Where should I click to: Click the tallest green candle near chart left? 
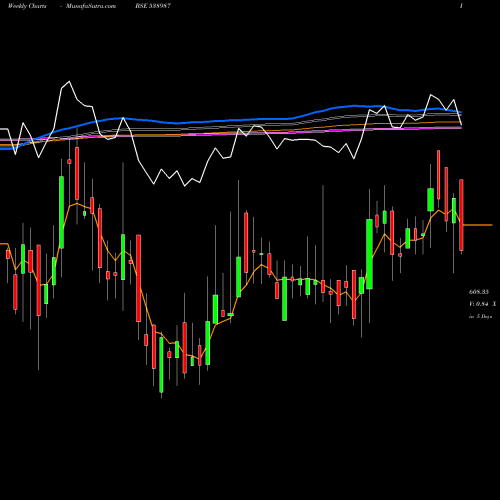click(61, 212)
